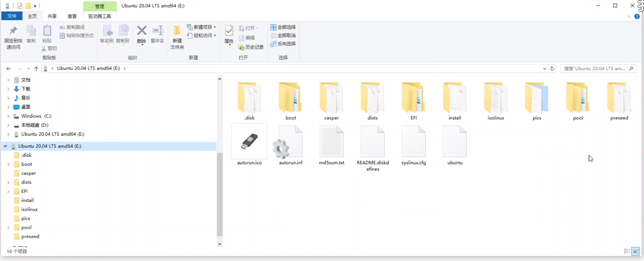
Task: Select the ubuntu file
Action: (455, 145)
